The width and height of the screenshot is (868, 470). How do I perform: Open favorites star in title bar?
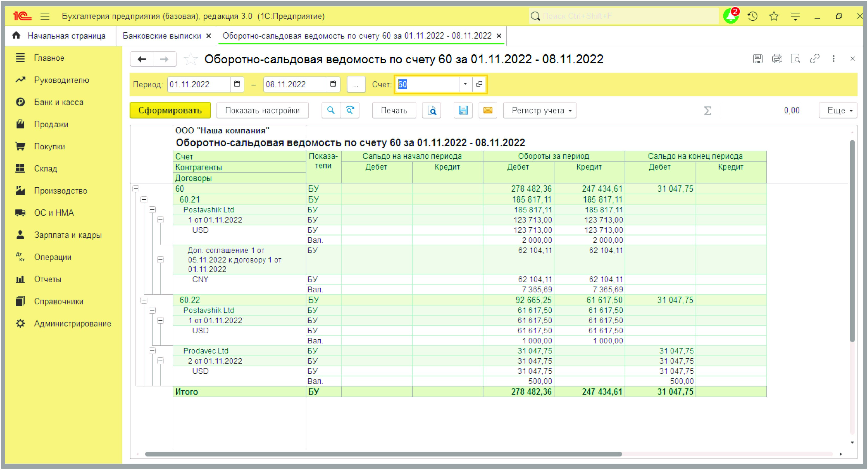click(x=774, y=16)
